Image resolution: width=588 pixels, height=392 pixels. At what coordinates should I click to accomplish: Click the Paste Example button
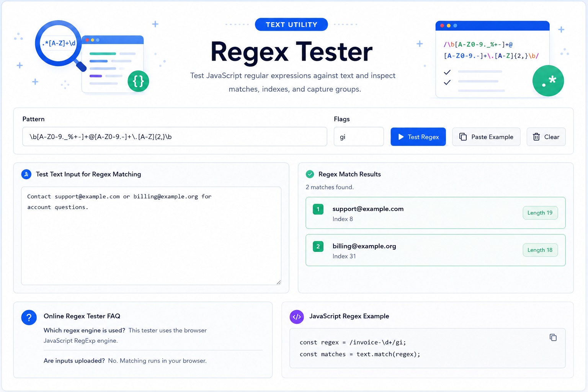(x=486, y=137)
